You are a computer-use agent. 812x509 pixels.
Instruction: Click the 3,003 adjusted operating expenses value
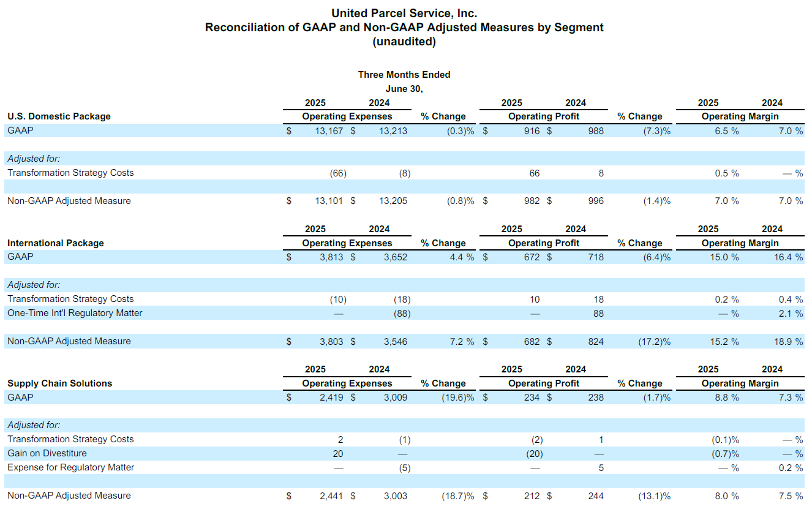coord(396,496)
